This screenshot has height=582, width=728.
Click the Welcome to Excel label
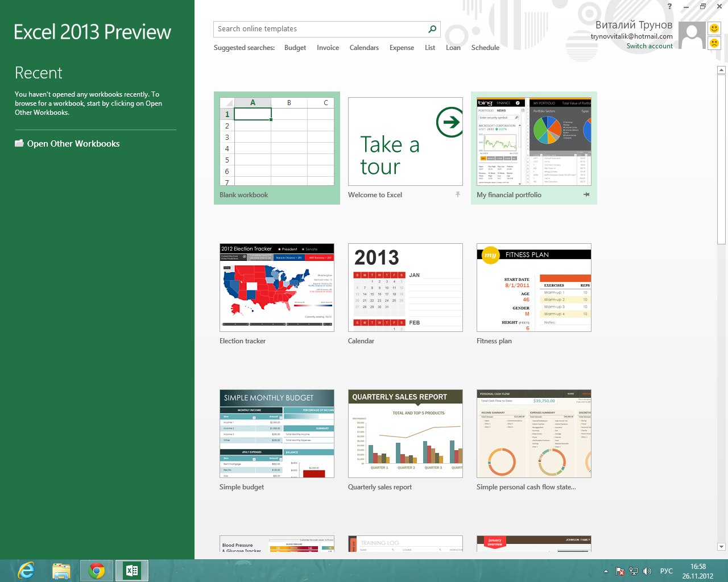click(x=375, y=195)
